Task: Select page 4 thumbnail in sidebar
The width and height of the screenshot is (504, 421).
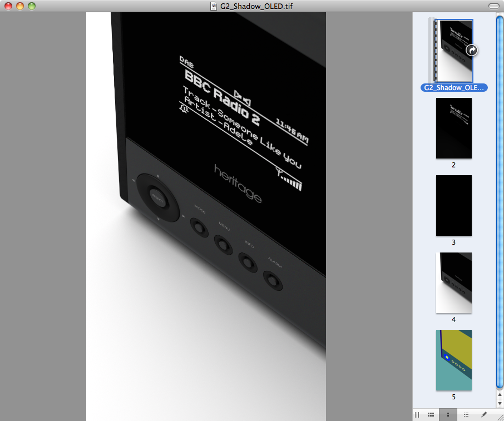Action: (454, 283)
